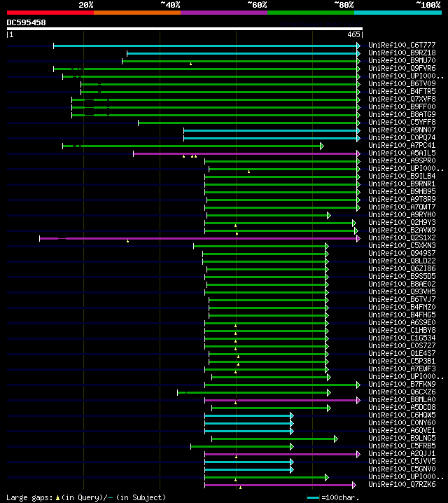Open the UniRef100_C6T777 hit label
Viewport: 448px width, 503px height.
tap(402, 45)
